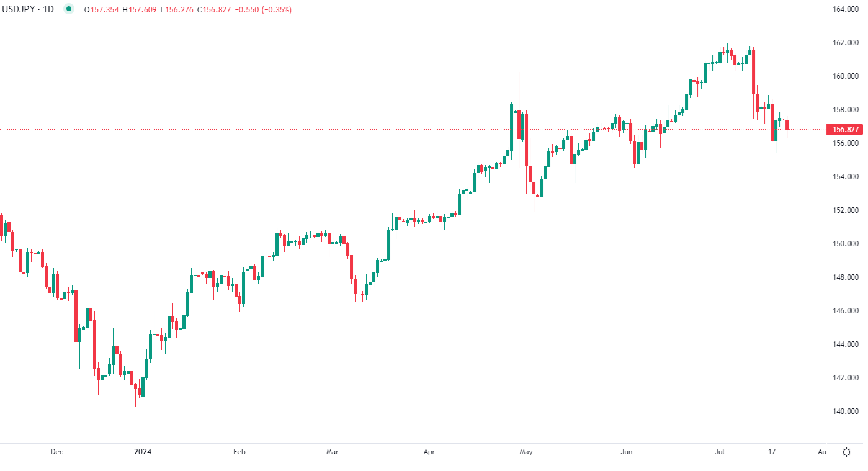Click the May label on time axis

(526, 452)
